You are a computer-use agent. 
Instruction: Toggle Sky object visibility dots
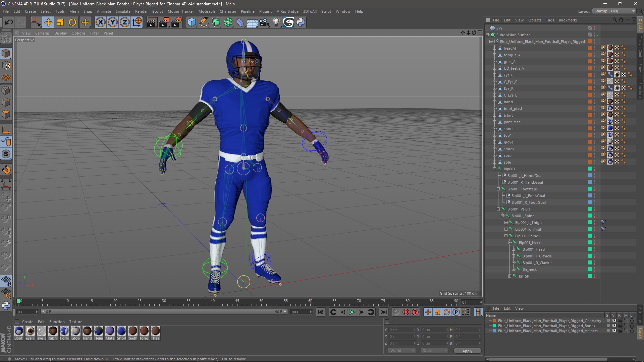click(595, 28)
